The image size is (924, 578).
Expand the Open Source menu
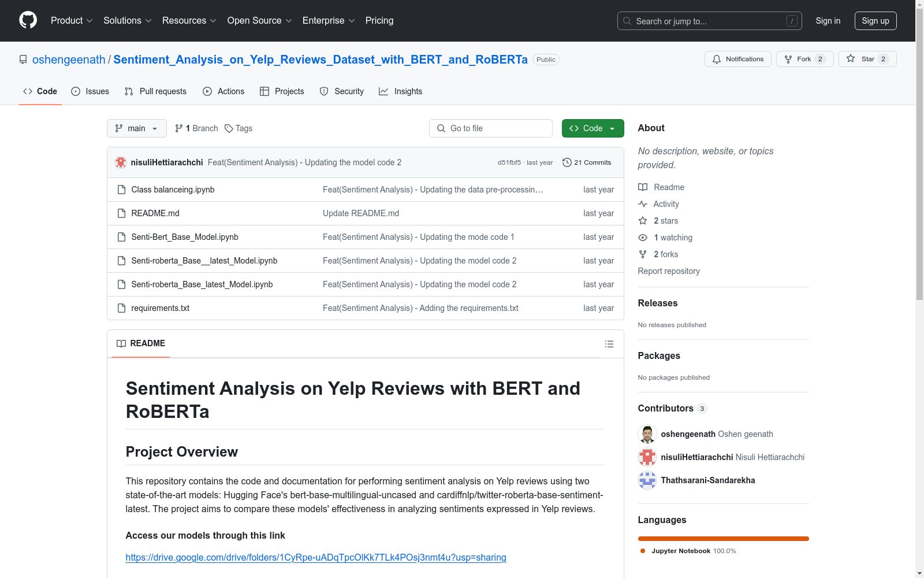(x=259, y=21)
